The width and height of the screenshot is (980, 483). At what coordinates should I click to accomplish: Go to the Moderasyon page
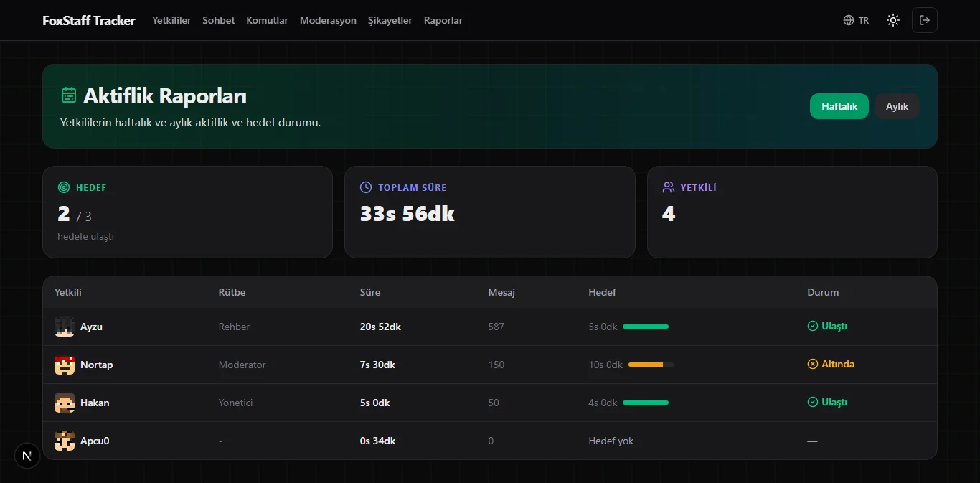pyautogui.click(x=328, y=20)
